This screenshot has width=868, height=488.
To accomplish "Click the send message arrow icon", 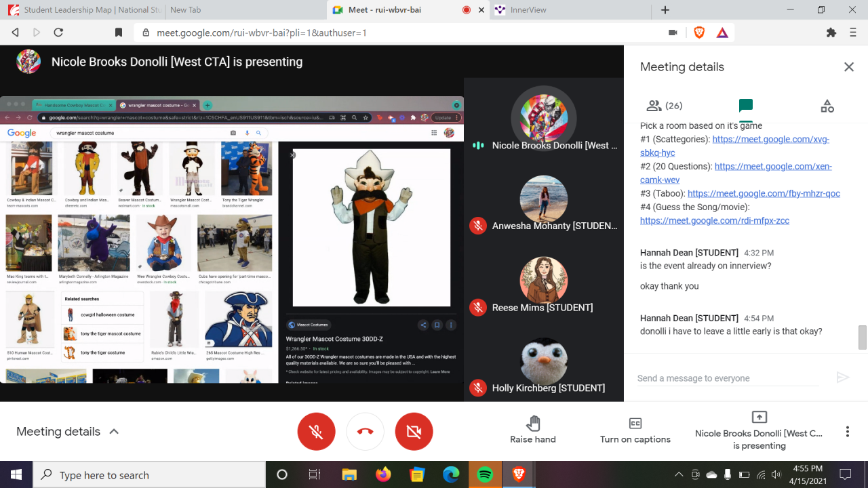I will pyautogui.click(x=842, y=378).
